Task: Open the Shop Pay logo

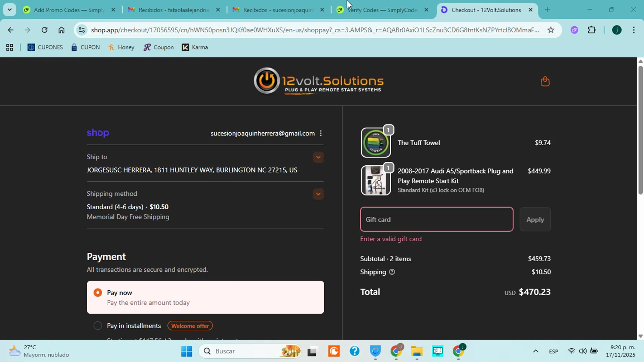Action: pos(98,133)
